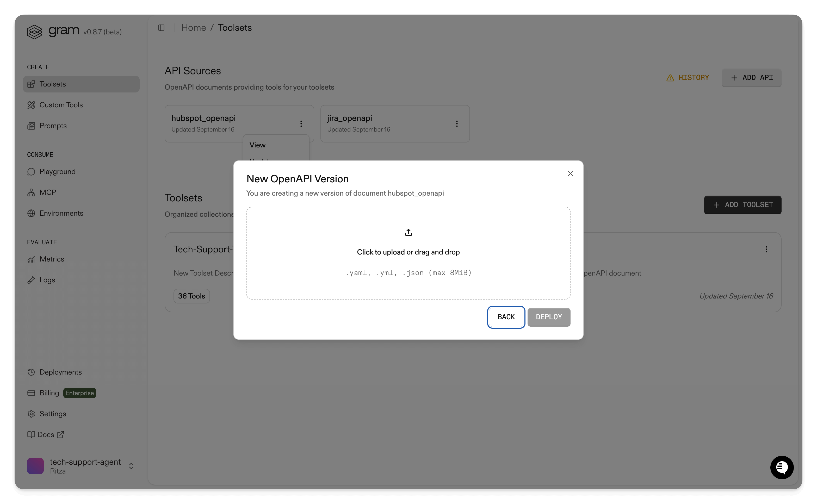Viewport: 817px width, 504px height.
Task: Open Logs via the pencil icon
Action: (31, 280)
